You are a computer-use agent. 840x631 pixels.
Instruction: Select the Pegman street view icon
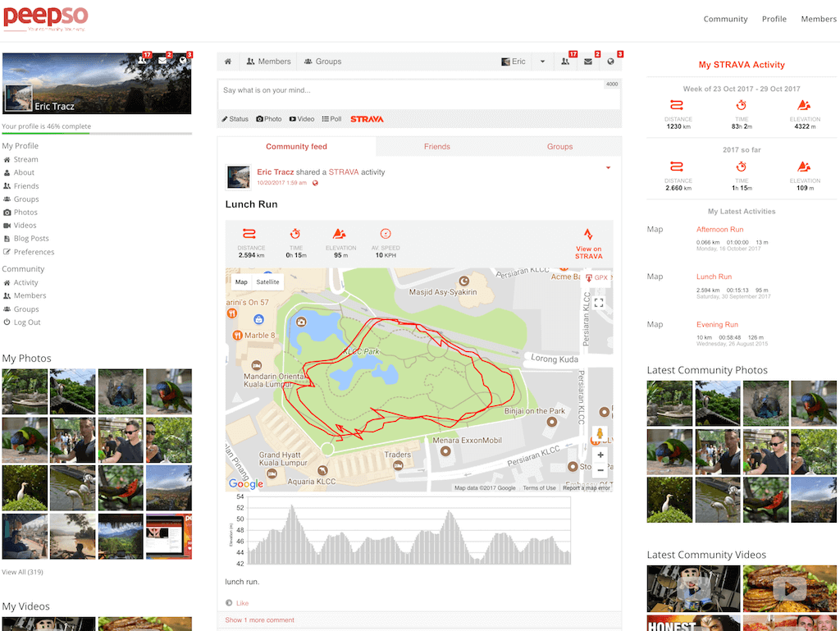pos(600,434)
